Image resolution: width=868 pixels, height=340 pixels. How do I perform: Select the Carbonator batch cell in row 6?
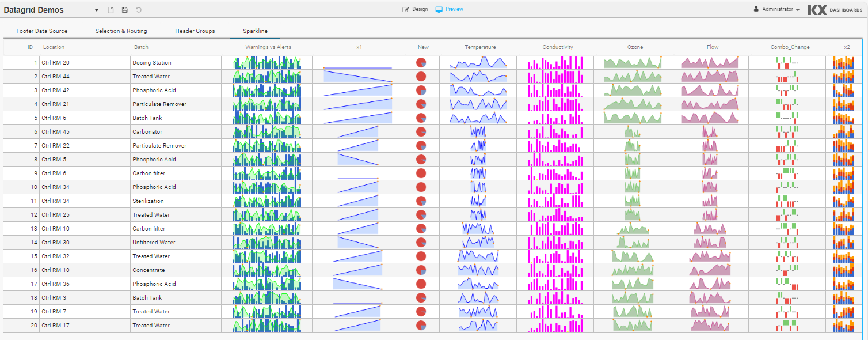[x=147, y=131]
